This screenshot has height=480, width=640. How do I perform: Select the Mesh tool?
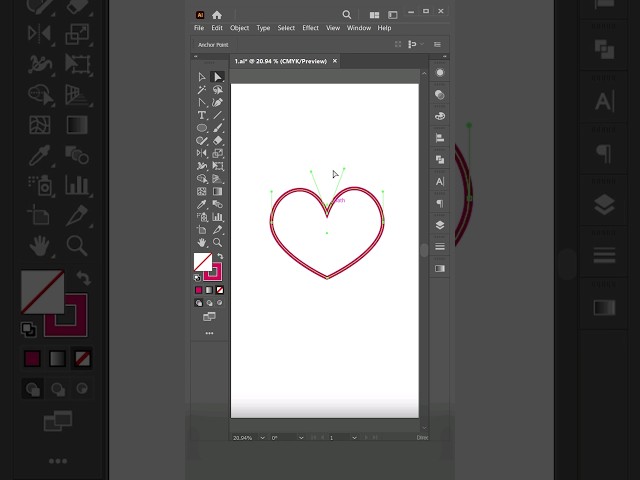[202, 191]
